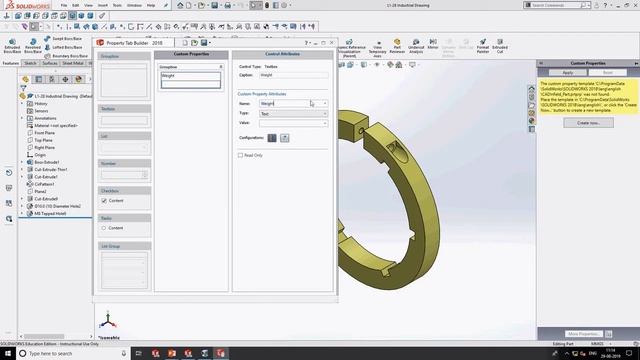Screen dimensions: 640x360
Task: Click the Save icon in SolidWorks top toolbar
Action: tap(214, 5)
